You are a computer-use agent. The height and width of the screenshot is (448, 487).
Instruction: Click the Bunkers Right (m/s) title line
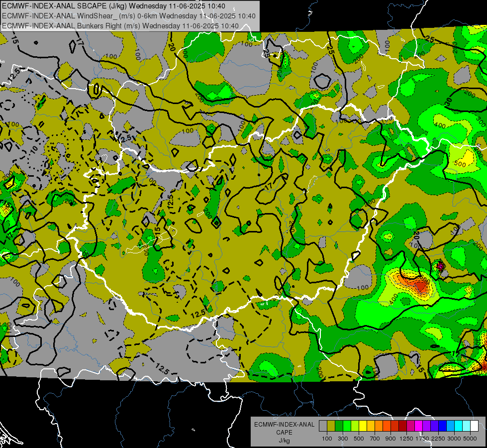tap(120, 26)
